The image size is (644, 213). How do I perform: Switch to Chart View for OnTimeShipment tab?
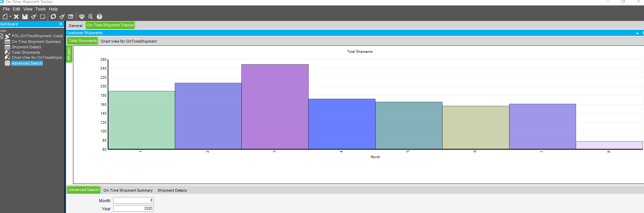pyautogui.click(x=128, y=41)
